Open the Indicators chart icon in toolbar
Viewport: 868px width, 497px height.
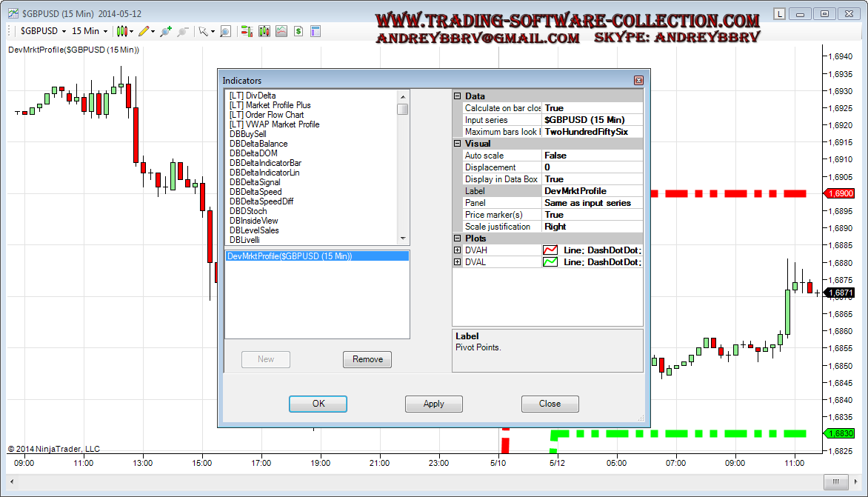pyautogui.click(x=281, y=31)
